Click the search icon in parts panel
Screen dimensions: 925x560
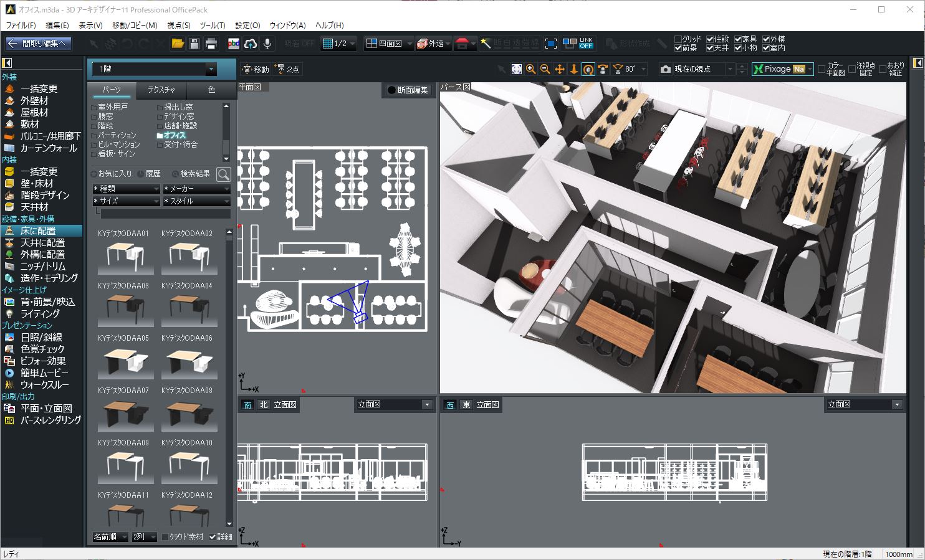223,174
